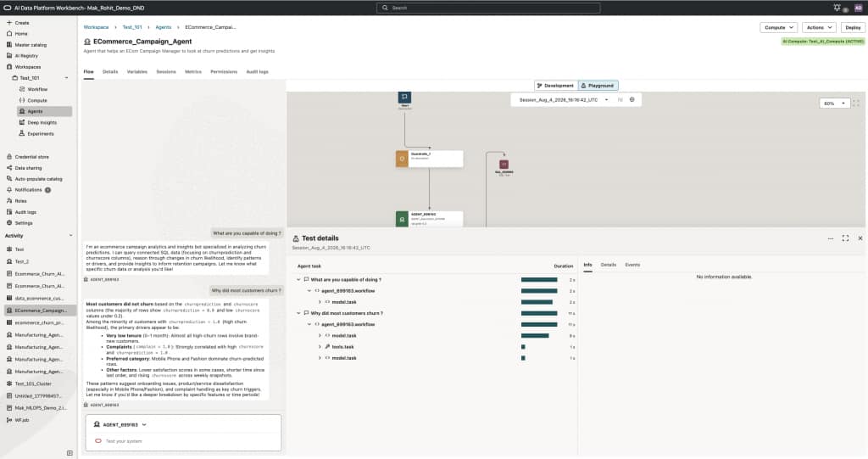868x459 pixels.
Task: Open the Actions dropdown button
Action: coord(820,27)
